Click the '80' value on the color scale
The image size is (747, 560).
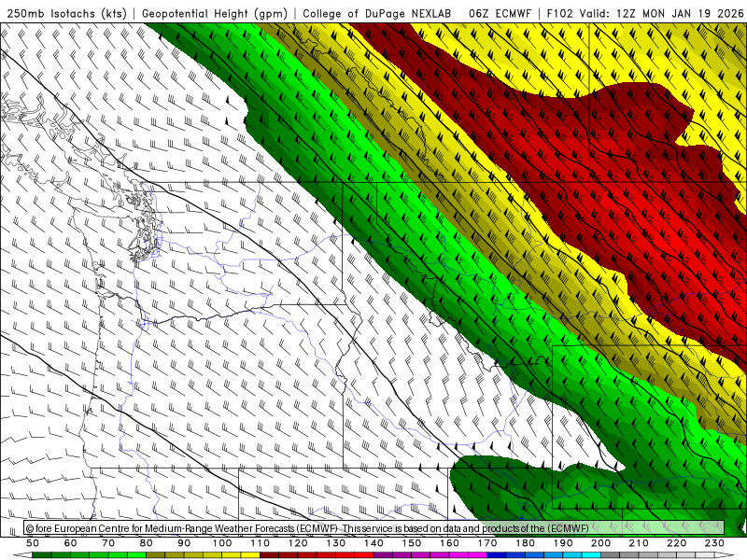(147, 543)
